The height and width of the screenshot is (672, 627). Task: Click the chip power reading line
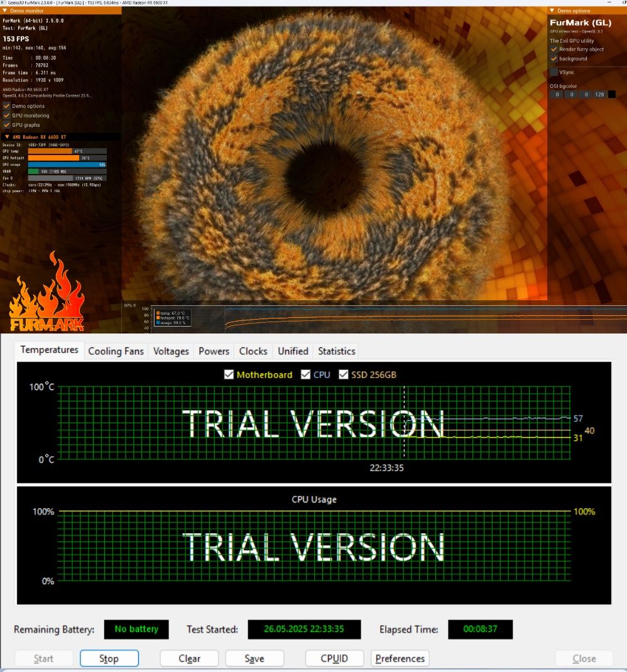pyautogui.click(x=31, y=191)
